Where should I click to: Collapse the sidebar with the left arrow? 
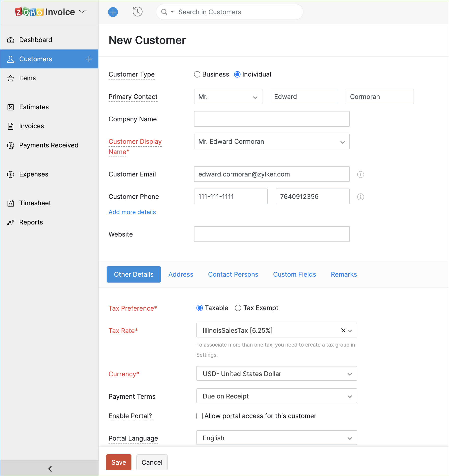click(x=50, y=469)
